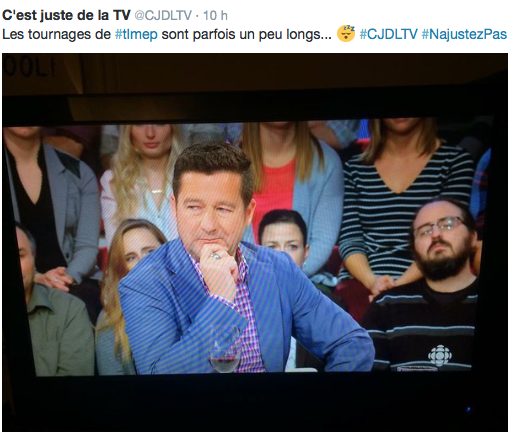Click the curly blonde woman in the audience
This screenshot has width=514, height=434.
pos(143,177)
